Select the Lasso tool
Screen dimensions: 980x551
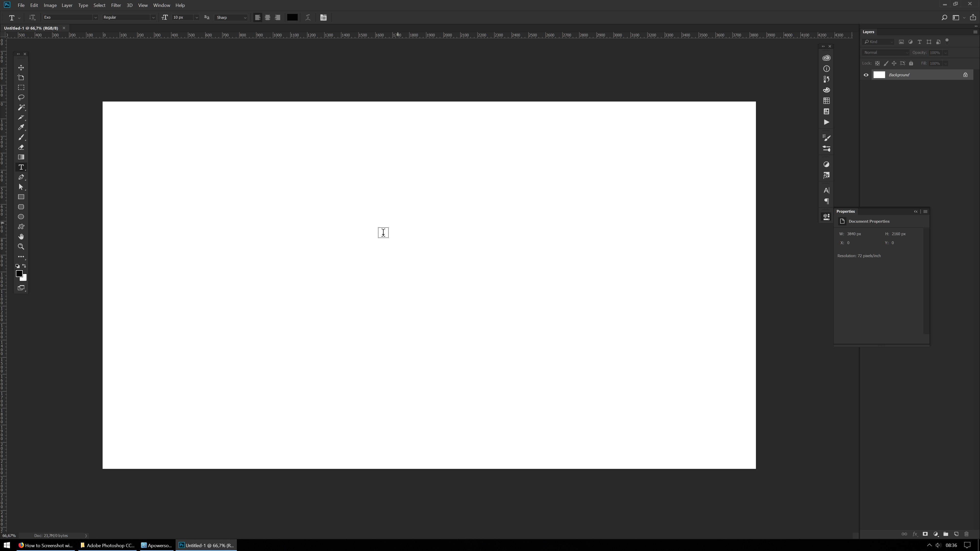tap(21, 97)
